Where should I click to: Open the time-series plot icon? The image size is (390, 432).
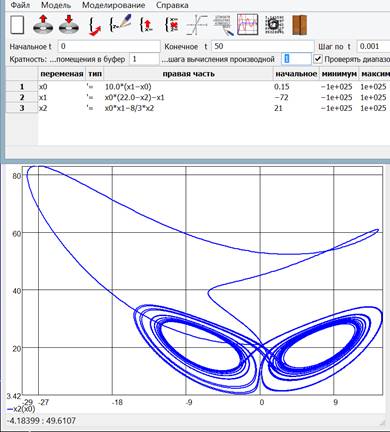(x=248, y=24)
